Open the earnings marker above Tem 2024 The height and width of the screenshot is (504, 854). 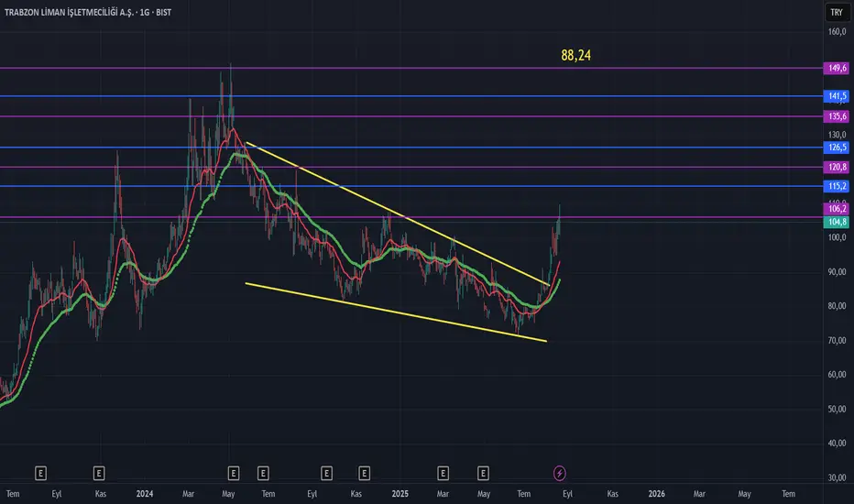[x=263, y=473]
